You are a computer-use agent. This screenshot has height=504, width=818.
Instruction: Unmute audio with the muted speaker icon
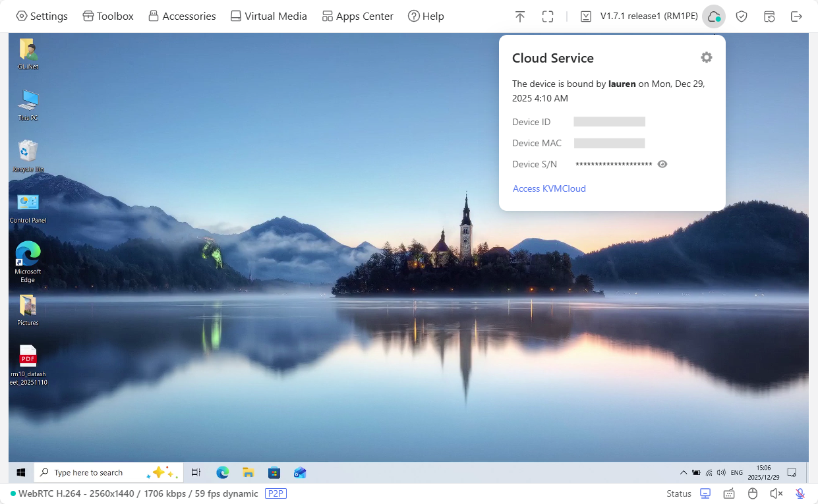tap(776, 493)
